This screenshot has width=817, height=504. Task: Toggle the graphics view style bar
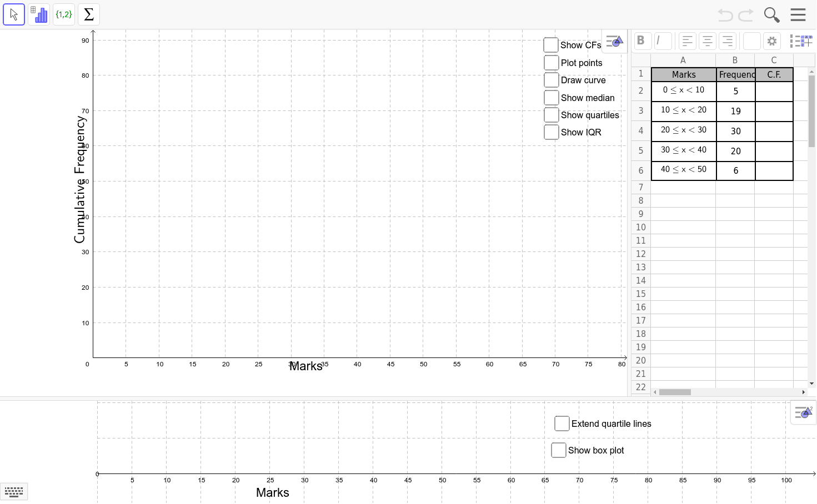point(614,41)
